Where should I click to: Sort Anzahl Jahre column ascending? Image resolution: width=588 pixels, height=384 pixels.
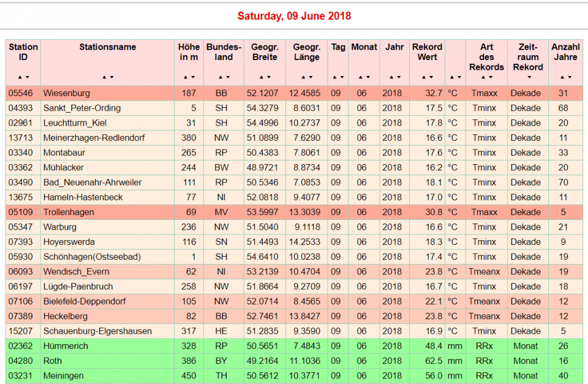(562, 78)
